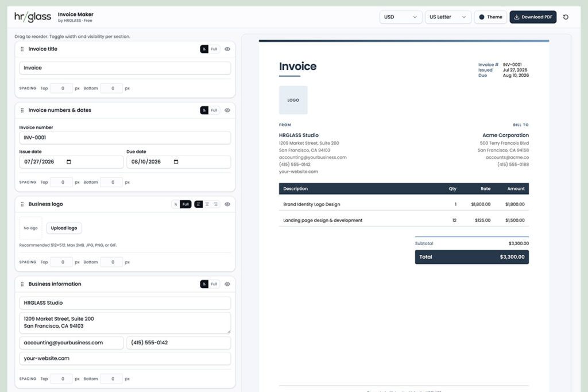
Task: Click the No logo placeholder box
Action: point(31,228)
